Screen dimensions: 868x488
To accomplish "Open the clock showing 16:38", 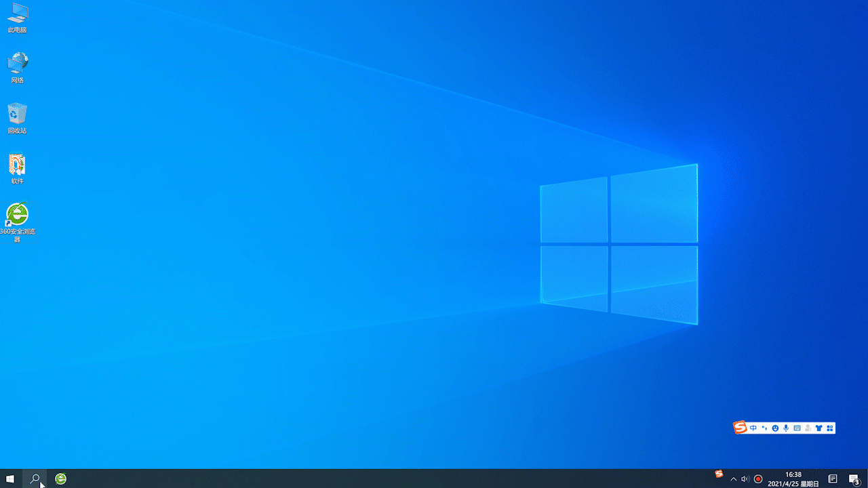I will [793, 479].
